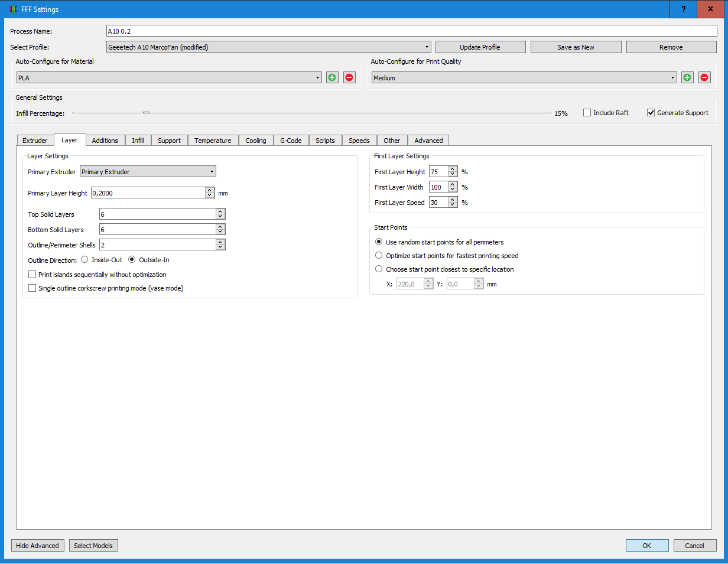Click the Hide Advanced button
This screenshot has width=728, height=564.
coord(38,546)
